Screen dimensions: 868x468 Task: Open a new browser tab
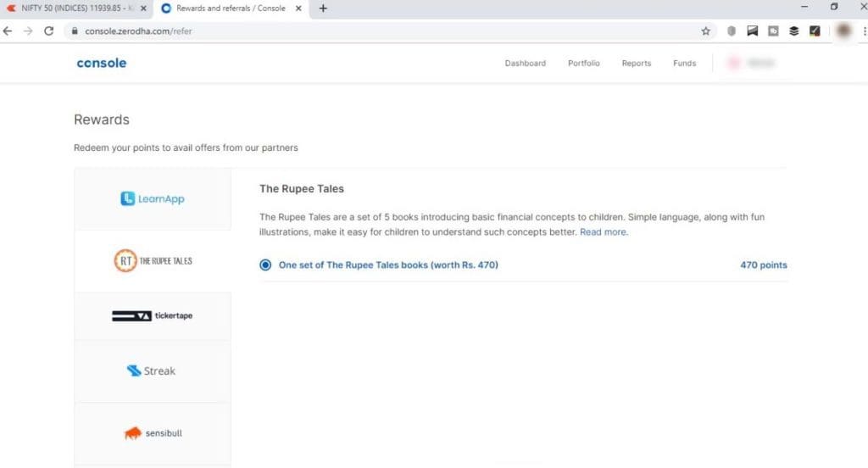[323, 8]
